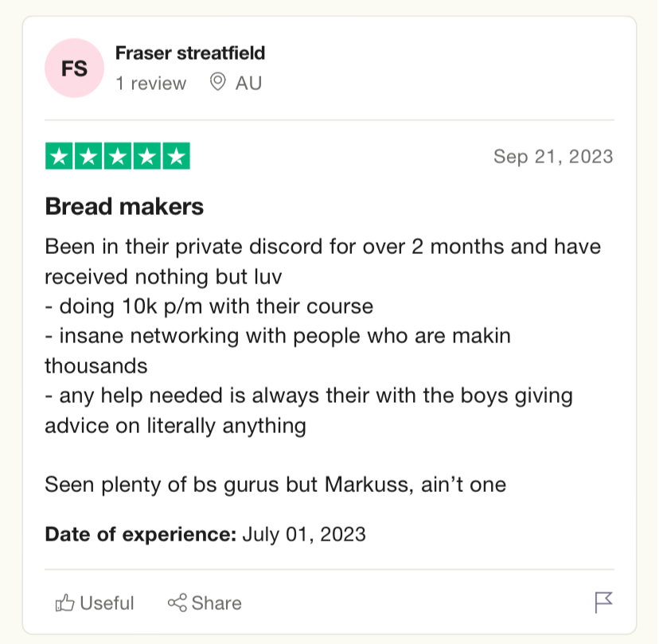Click the thumbs-up Useful icon
Image resolution: width=659 pixels, height=644 pixels.
click(64, 603)
